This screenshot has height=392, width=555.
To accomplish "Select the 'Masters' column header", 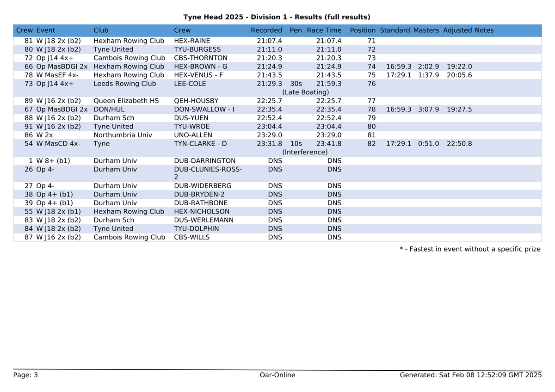I will click(426, 31).
